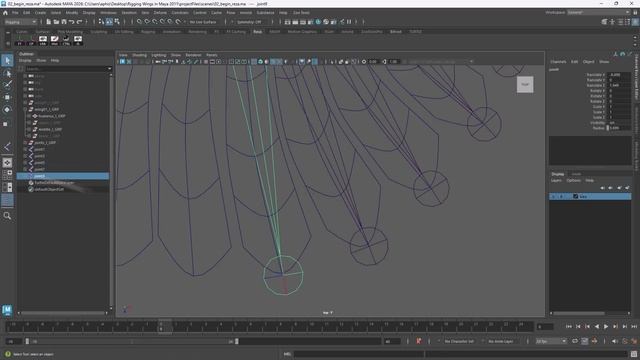Viewport: 640px width, 360px height.
Task: Click No Live Surface button
Action: pos(203,22)
